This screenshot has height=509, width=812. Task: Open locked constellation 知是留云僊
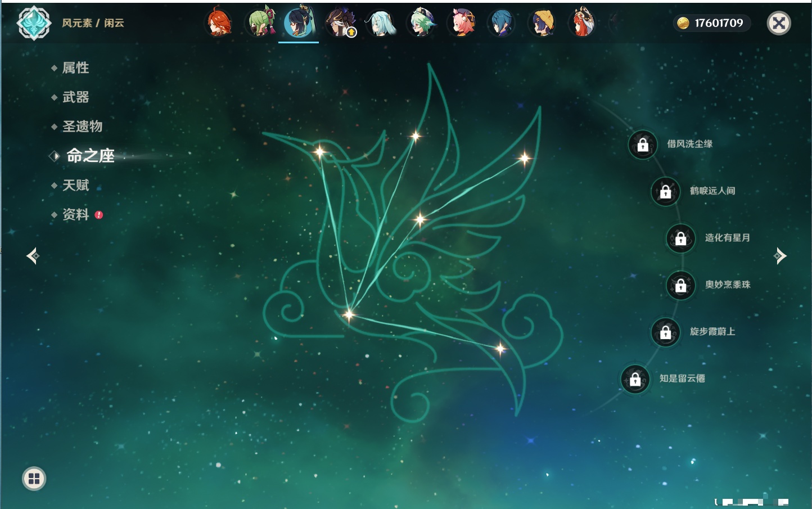[635, 379]
